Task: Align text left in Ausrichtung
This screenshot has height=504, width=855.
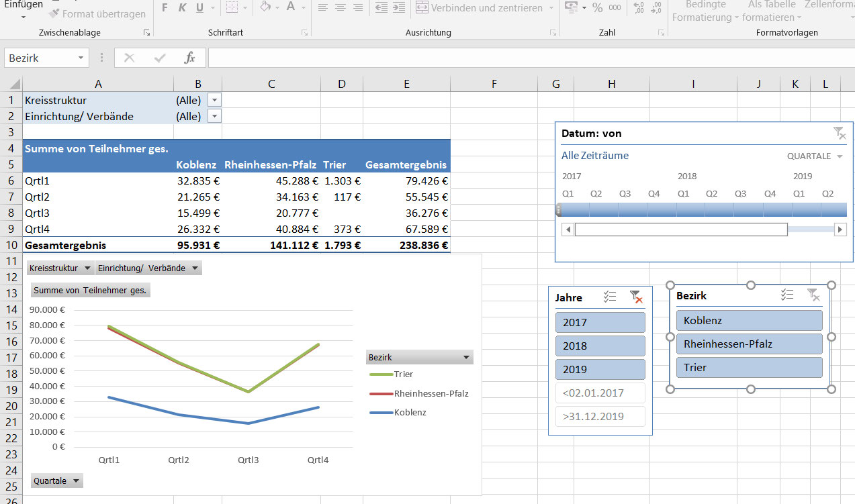Action: (x=323, y=8)
